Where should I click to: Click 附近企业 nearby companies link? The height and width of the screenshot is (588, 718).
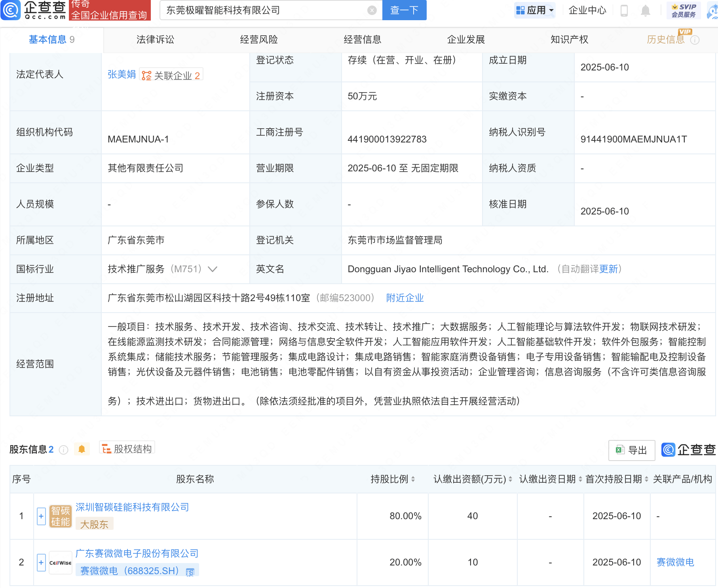(405, 298)
